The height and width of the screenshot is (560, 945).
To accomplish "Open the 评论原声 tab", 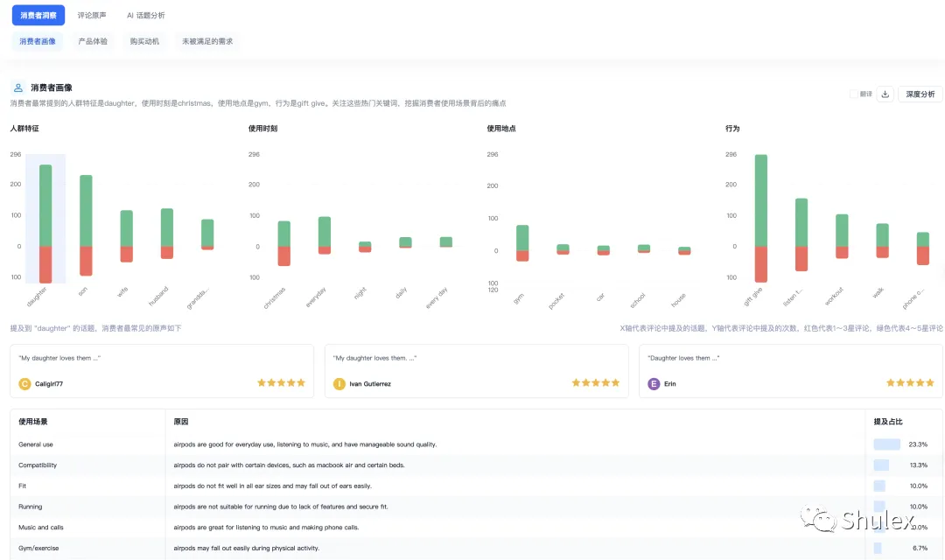I will click(92, 15).
